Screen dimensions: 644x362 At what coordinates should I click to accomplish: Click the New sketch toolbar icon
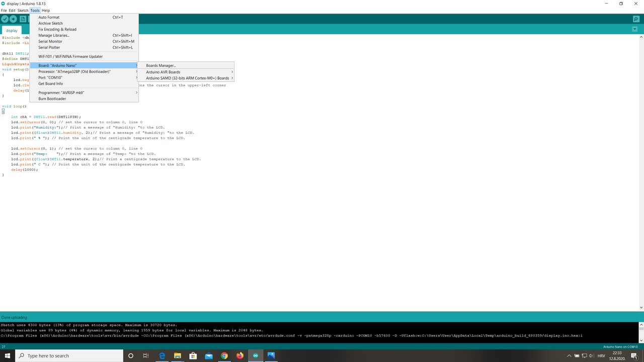(x=23, y=19)
